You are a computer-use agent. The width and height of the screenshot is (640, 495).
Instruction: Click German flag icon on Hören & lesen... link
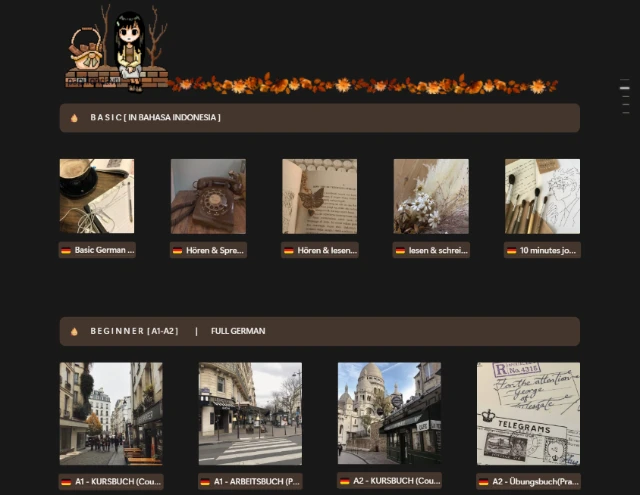(289, 251)
